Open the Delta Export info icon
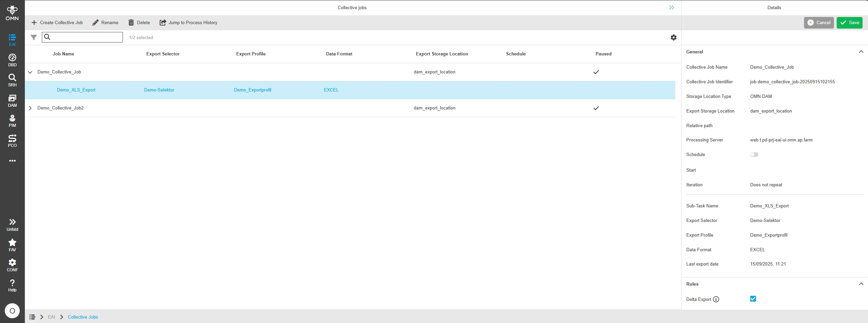This screenshot has width=868, height=323. (716, 300)
